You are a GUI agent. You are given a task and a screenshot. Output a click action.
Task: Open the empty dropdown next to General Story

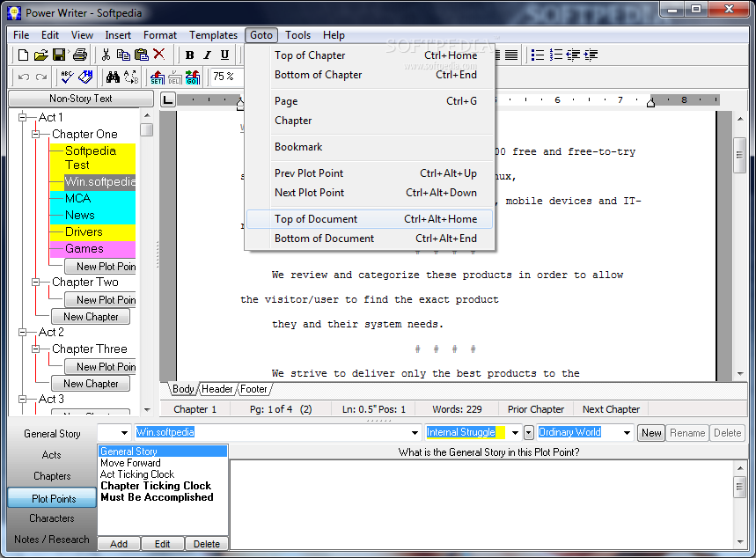click(x=124, y=433)
